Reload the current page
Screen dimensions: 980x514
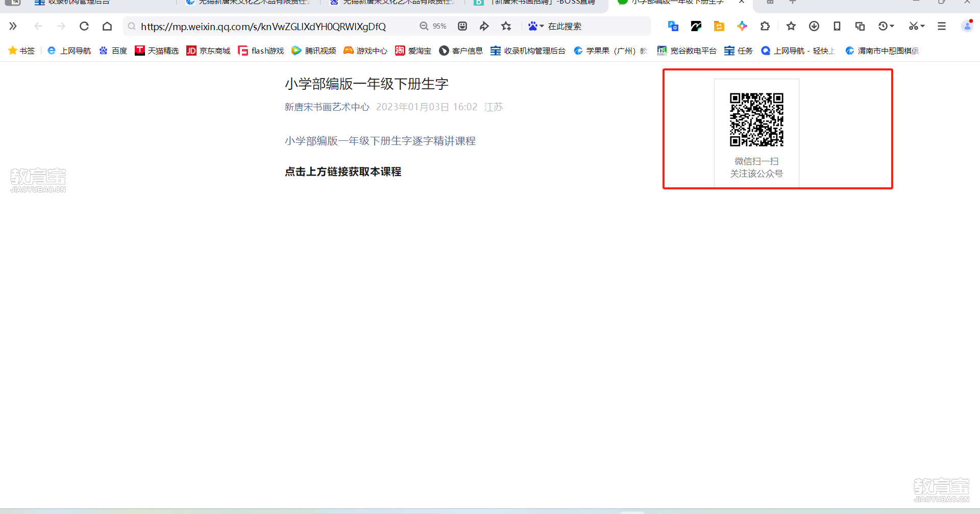tap(84, 26)
